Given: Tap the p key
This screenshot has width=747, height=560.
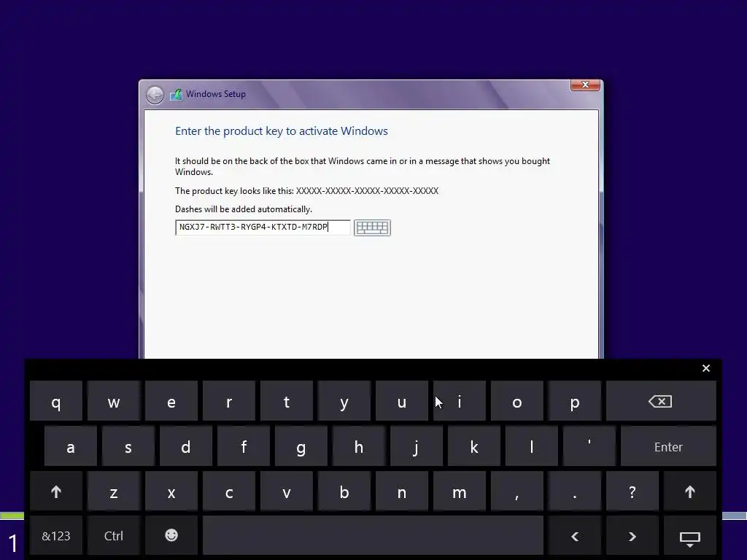Looking at the screenshot, I should 575,401.
